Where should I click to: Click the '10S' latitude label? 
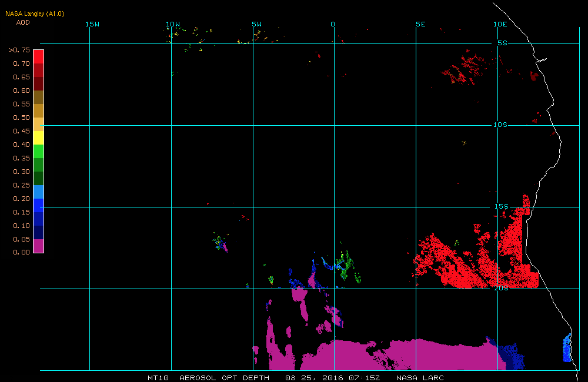click(x=500, y=125)
